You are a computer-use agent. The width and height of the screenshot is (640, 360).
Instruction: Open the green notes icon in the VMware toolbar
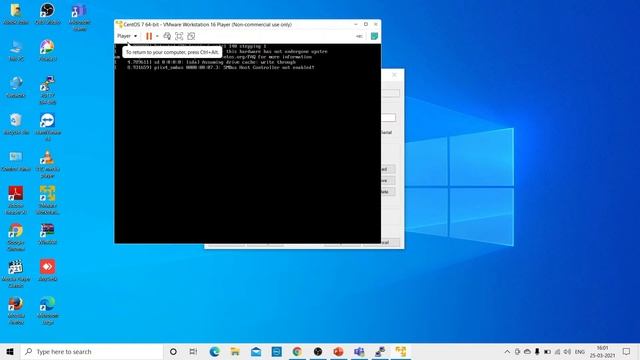(x=374, y=36)
